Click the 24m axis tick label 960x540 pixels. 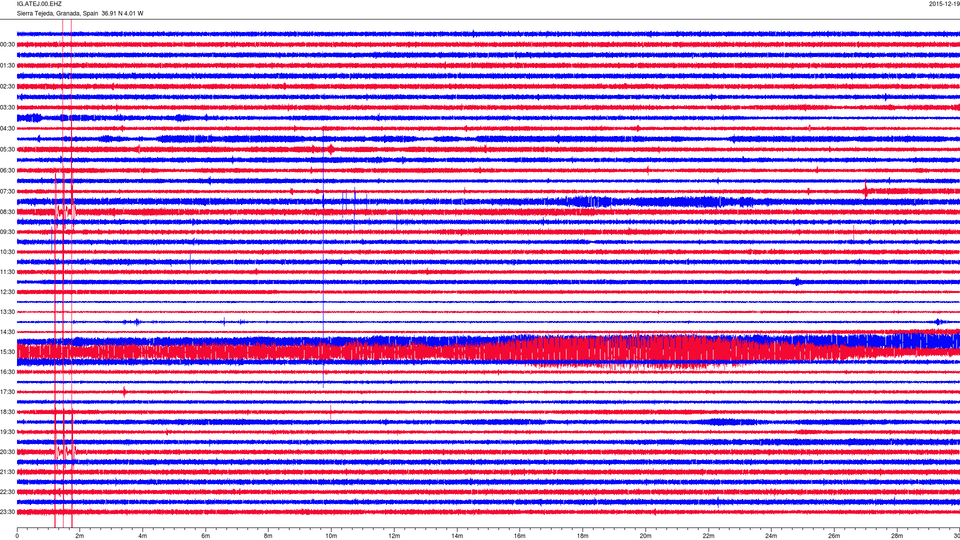(x=771, y=536)
